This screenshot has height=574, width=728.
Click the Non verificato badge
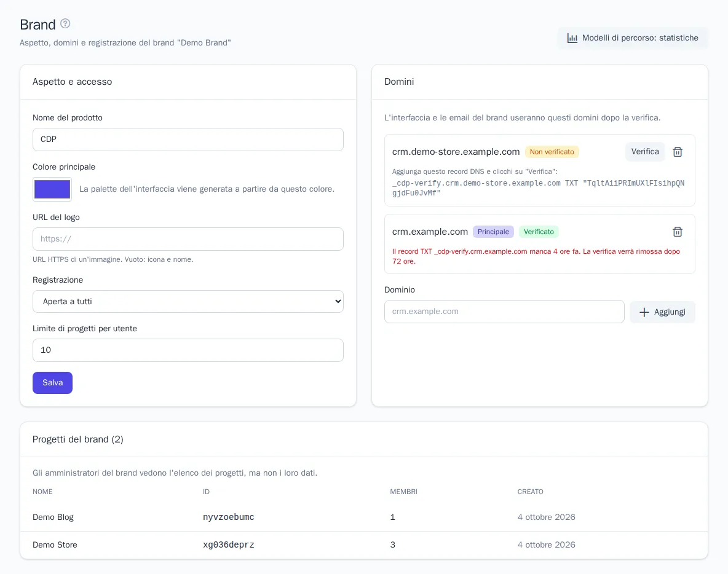(552, 152)
